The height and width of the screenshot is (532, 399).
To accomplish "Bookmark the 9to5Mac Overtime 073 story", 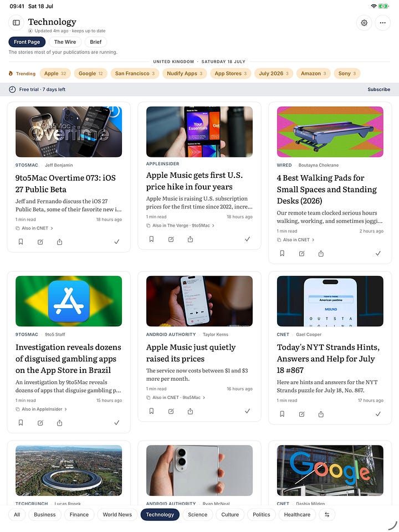I will pos(21,242).
